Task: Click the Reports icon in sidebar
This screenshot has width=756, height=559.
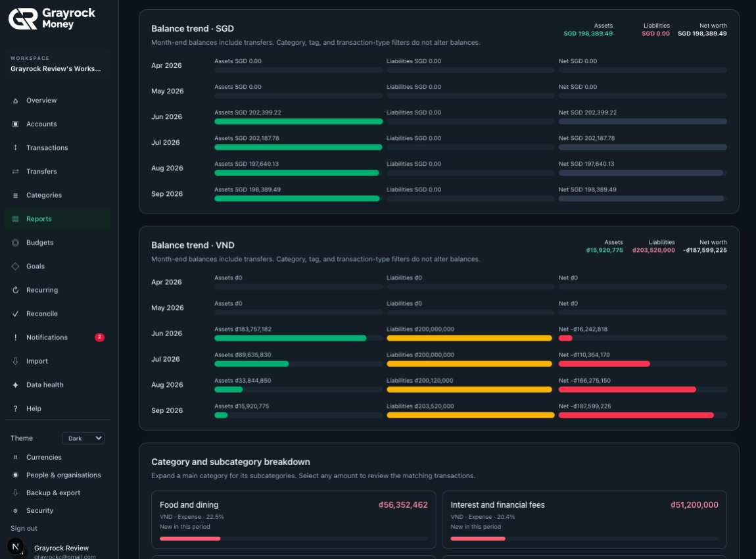Action: (x=15, y=219)
